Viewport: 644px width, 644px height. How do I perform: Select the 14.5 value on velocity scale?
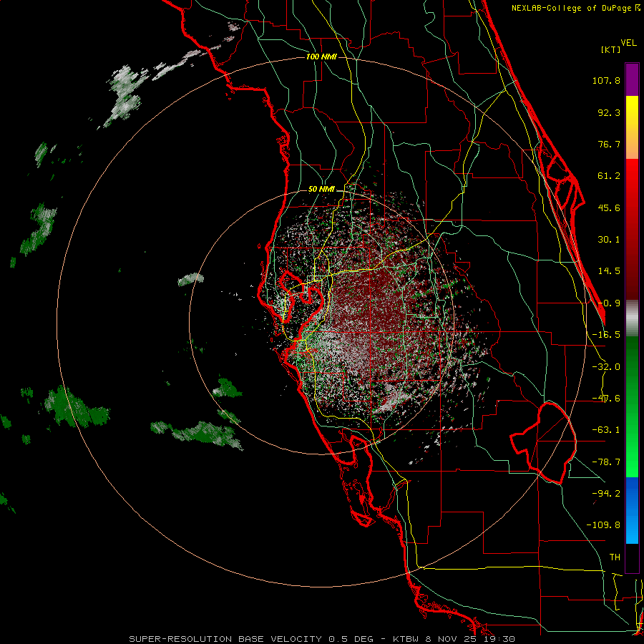click(x=609, y=271)
